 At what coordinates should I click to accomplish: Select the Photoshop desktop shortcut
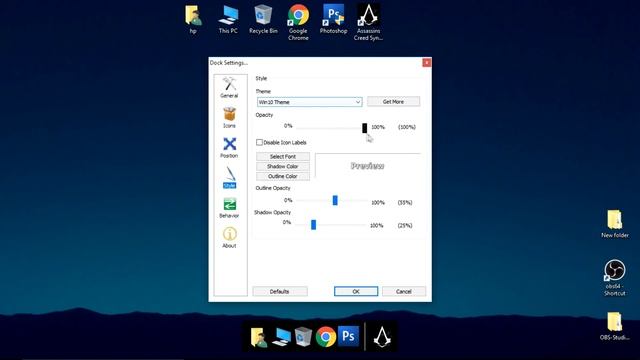point(333,19)
